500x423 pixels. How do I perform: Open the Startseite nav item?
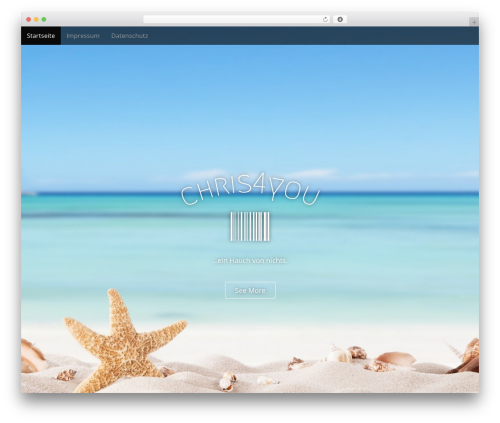point(41,36)
